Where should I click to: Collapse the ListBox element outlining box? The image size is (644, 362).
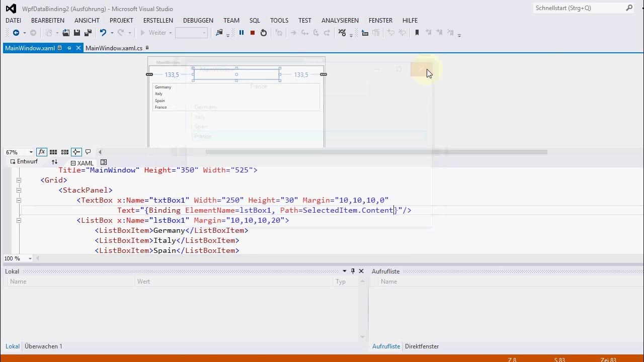[x=19, y=220]
